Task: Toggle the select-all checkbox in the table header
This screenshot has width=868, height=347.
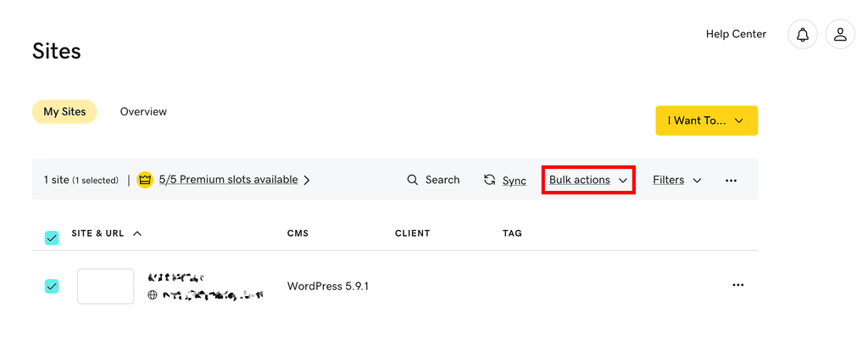Action: click(x=52, y=238)
